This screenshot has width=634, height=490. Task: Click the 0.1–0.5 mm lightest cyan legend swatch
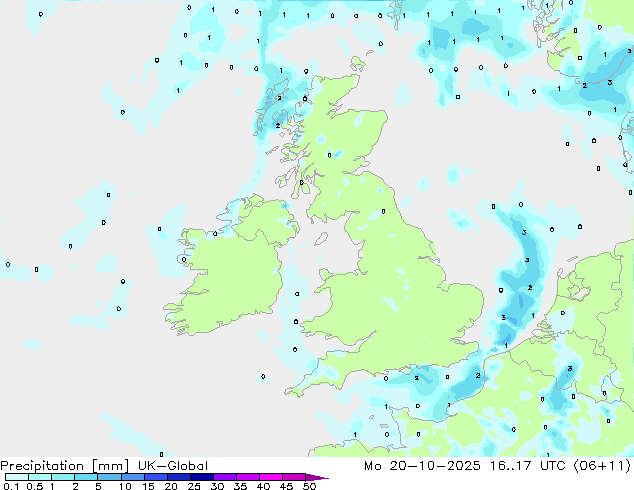17,477
